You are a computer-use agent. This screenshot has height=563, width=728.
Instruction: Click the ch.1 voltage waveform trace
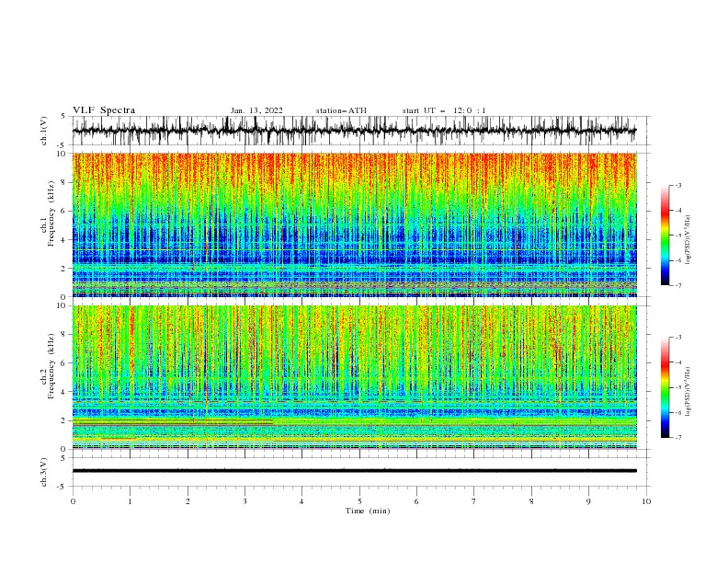point(355,131)
